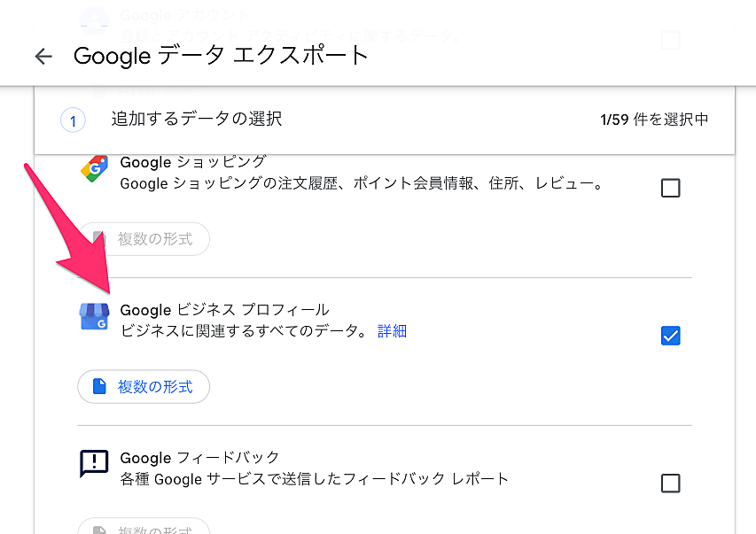Select the Google ショッピング product title
The width and height of the screenshot is (756, 534).
coord(192,162)
